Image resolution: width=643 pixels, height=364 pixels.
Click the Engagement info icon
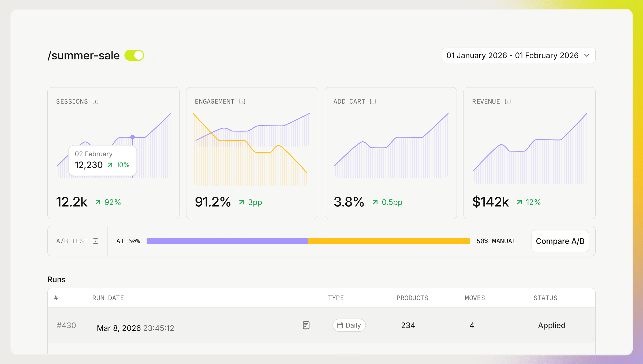pos(242,101)
